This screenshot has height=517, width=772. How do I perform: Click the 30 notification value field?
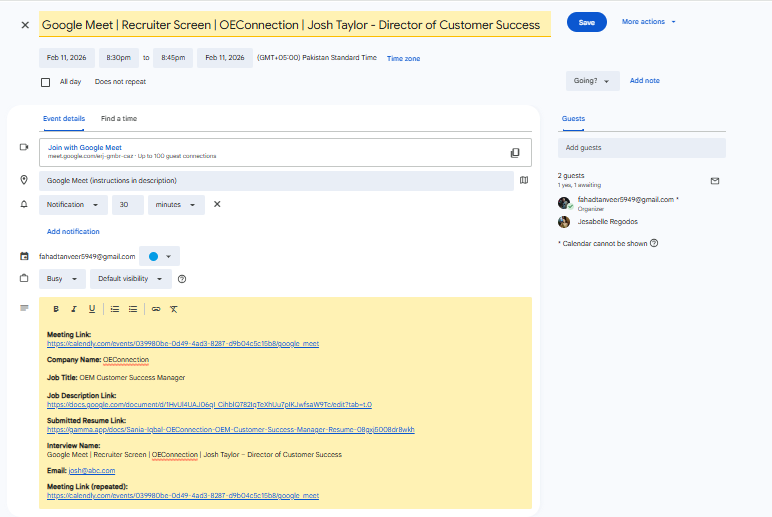128,204
